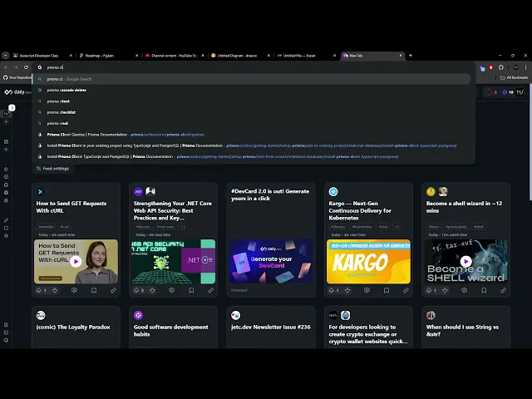Play the cURL GET Requests video thumbnail
The height and width of the screenshot is (399, 532).
click(76, 262)
